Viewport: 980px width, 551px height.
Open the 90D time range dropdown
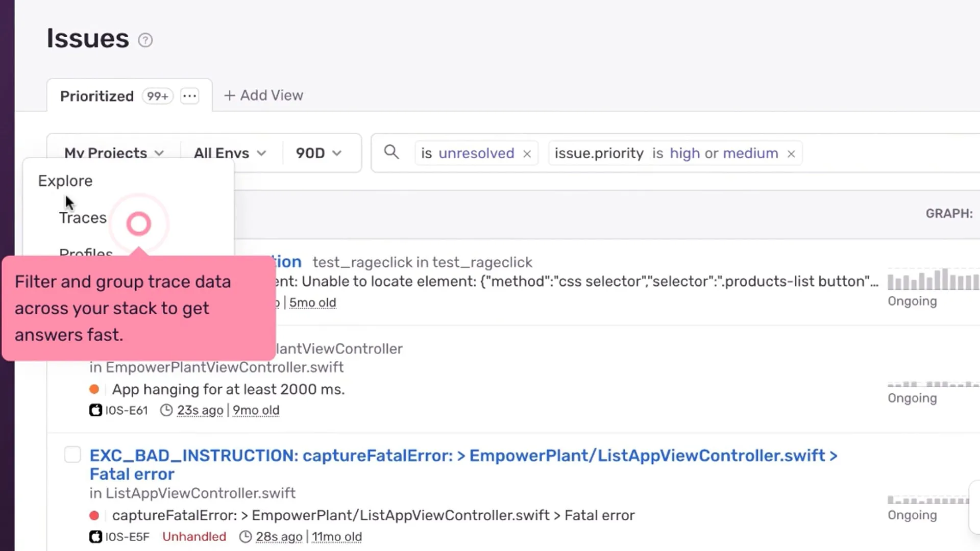coord(318,153)
